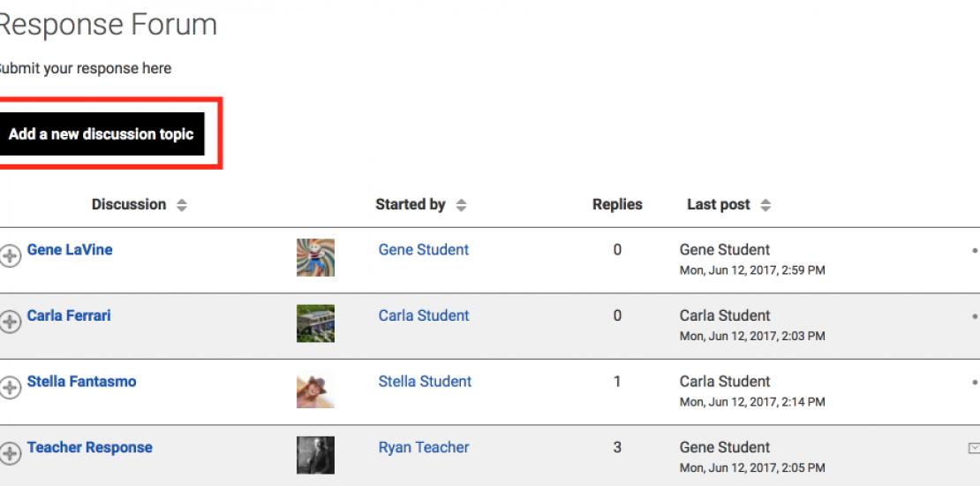The image size is (980, 486).
Task: Click Stella Student's avatar thumbnail
Action: [x=315, y=390]
